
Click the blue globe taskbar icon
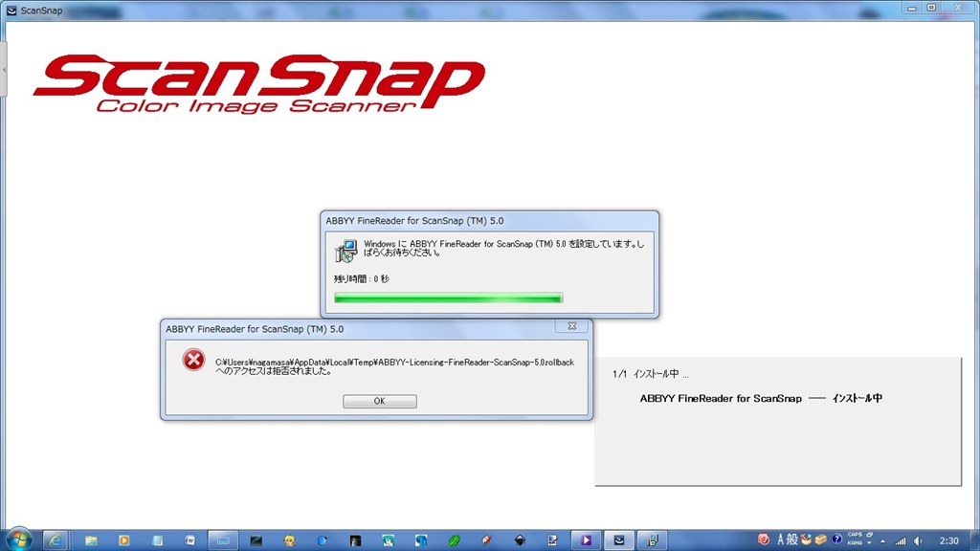pyautogui.click(x=322, y=540)
